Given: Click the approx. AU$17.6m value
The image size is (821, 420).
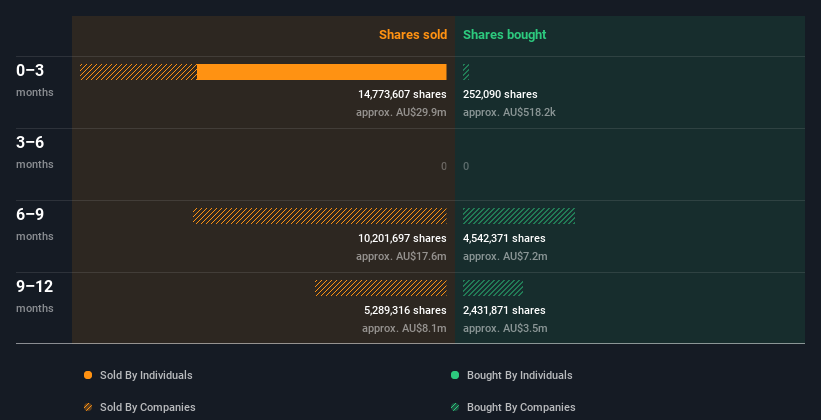Looking at the screenshot, I should 401,256.
